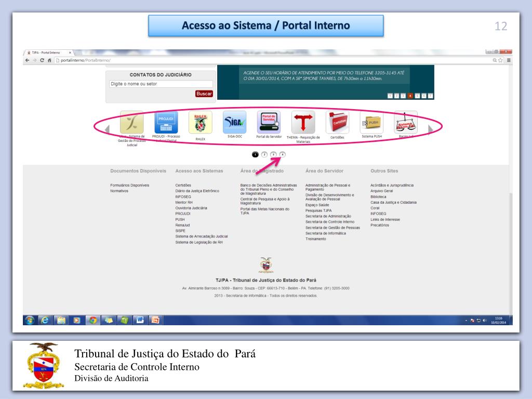Open the Espaço Saúde link
Screen dimensions: 532x399
click(317, 205)
